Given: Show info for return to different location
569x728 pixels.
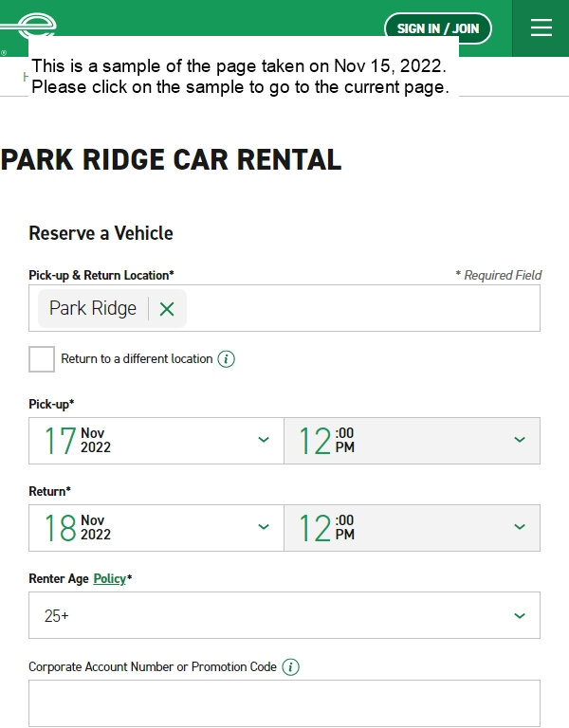Looking at the screenshot, I should pyautogui.click(x=227, y=359).
